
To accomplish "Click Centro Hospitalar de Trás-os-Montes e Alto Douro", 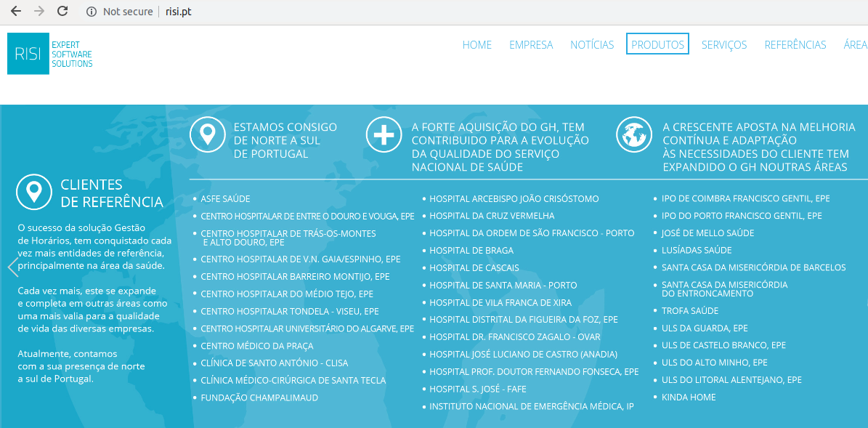I will (x=288, y=238).
